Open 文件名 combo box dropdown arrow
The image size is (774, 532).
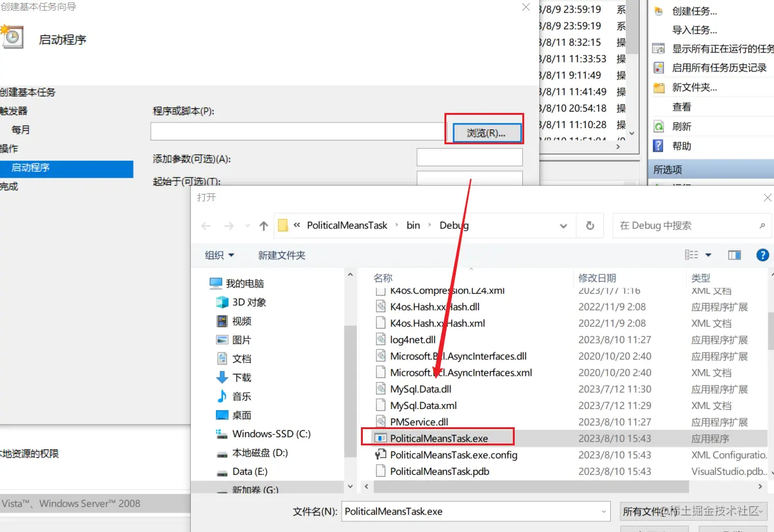[603, 511]
